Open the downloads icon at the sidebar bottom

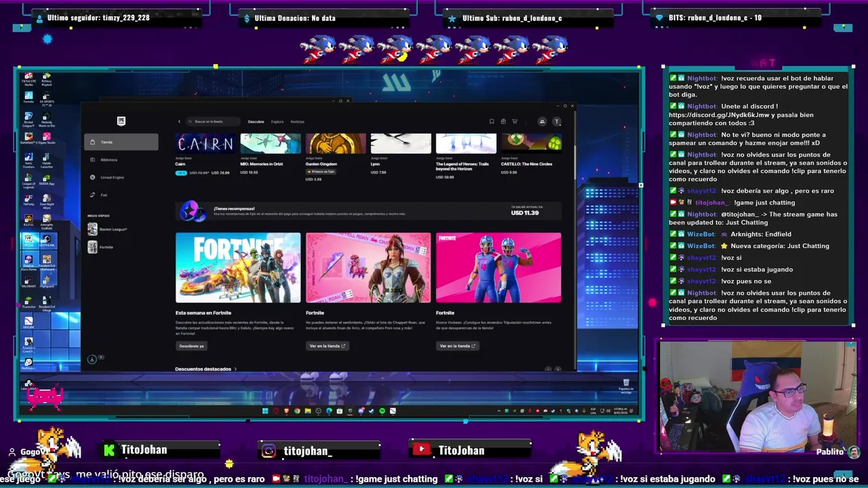92,359
